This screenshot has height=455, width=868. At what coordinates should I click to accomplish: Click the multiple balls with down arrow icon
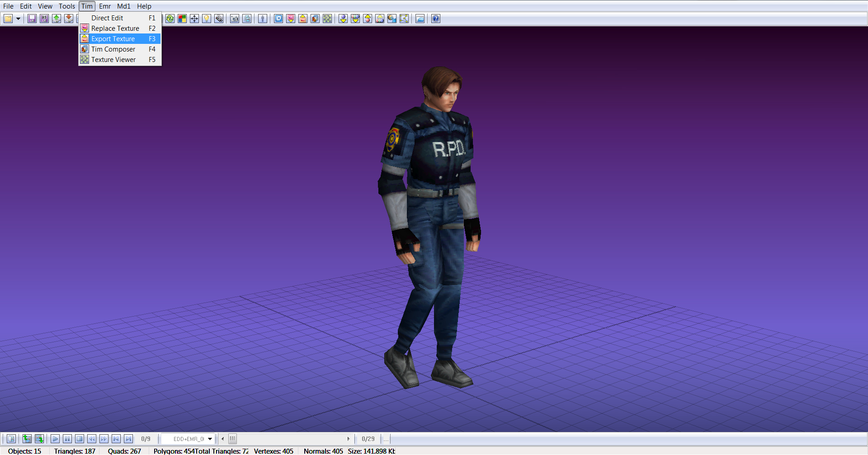pos(355,19)
